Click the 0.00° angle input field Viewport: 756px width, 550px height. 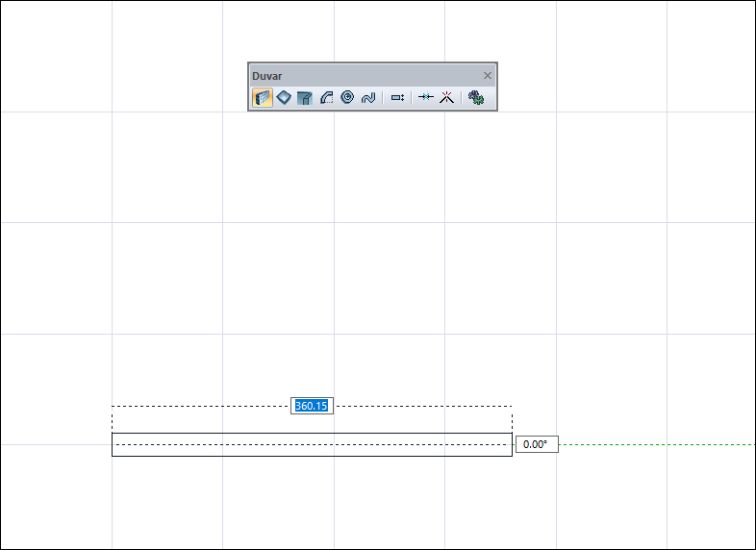click(537, 444)
